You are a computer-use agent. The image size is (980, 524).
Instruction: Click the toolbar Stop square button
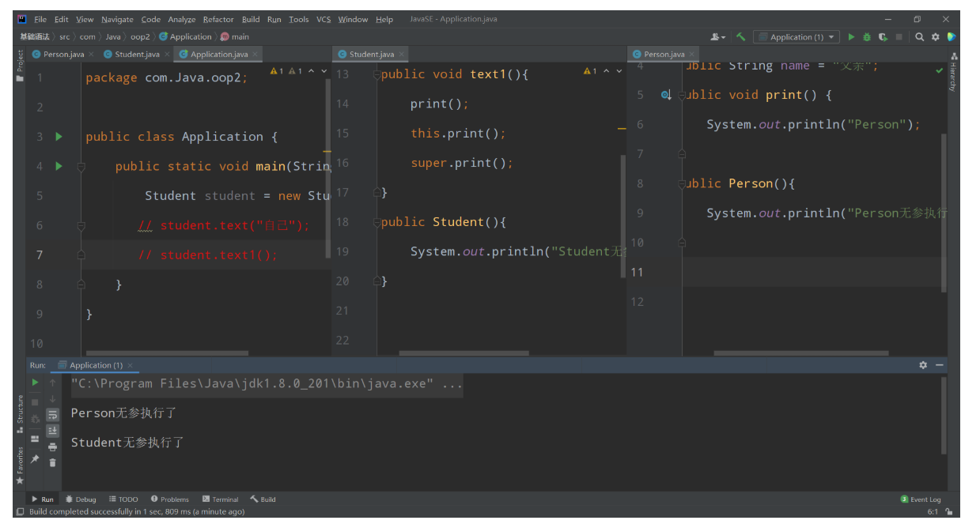(x=899, y=37)
